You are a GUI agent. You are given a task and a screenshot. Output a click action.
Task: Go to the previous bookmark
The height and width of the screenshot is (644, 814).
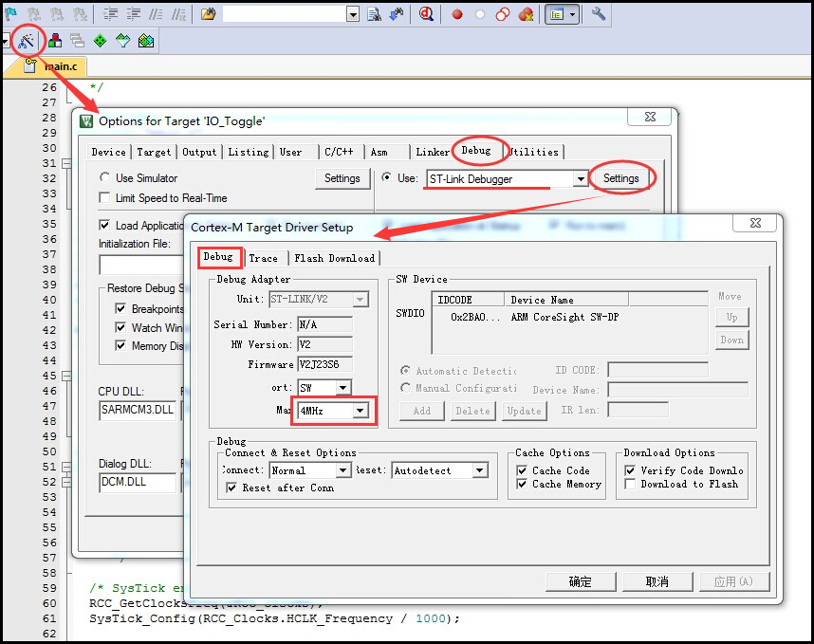(x=34, y=14)
